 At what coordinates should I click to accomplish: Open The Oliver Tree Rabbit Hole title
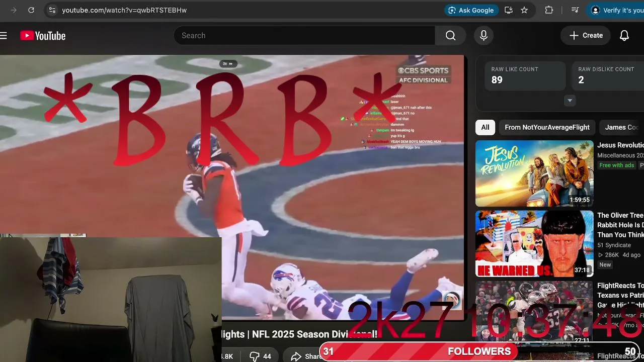620,225
